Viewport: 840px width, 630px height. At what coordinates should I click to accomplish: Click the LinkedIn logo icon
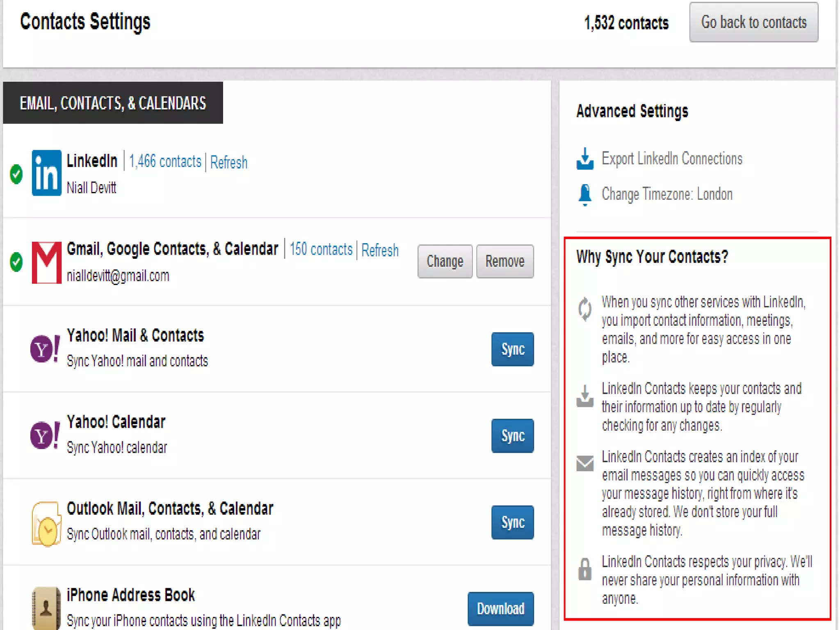click(46, 173)
